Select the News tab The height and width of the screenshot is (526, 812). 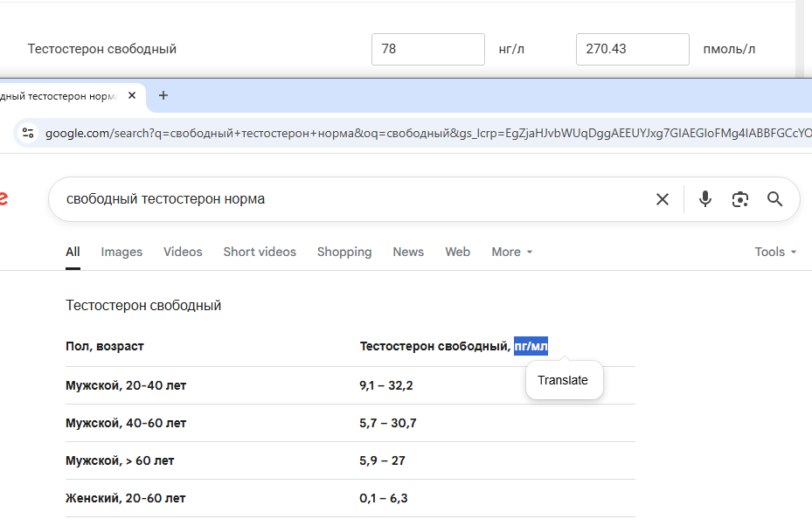click(x=408, y=252)
